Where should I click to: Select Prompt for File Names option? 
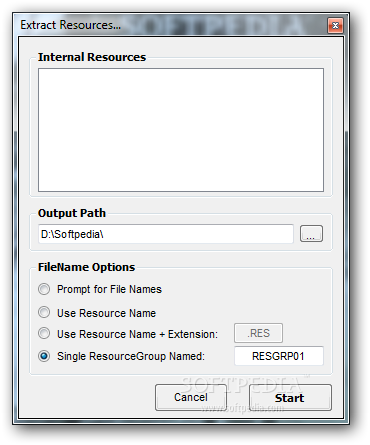tap(44, 289)
